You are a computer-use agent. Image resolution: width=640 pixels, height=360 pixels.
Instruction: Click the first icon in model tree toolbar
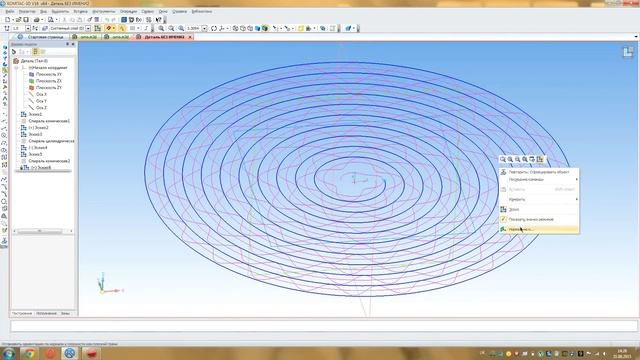(14, 52)
